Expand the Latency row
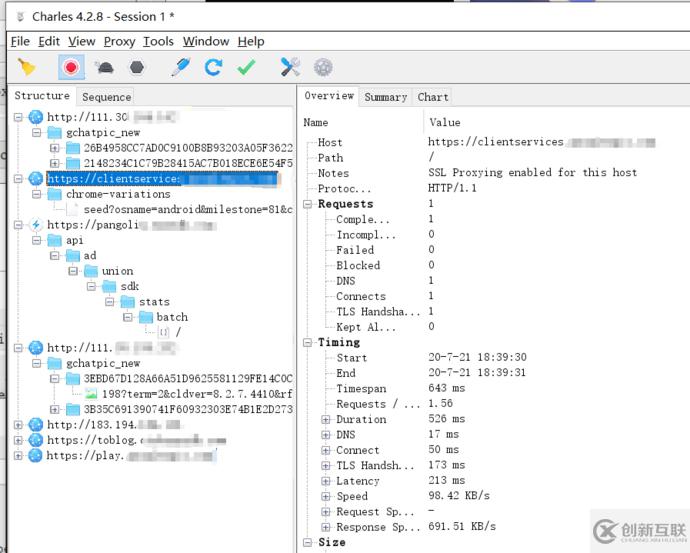The image size is (690, 553). coord(326,481)
